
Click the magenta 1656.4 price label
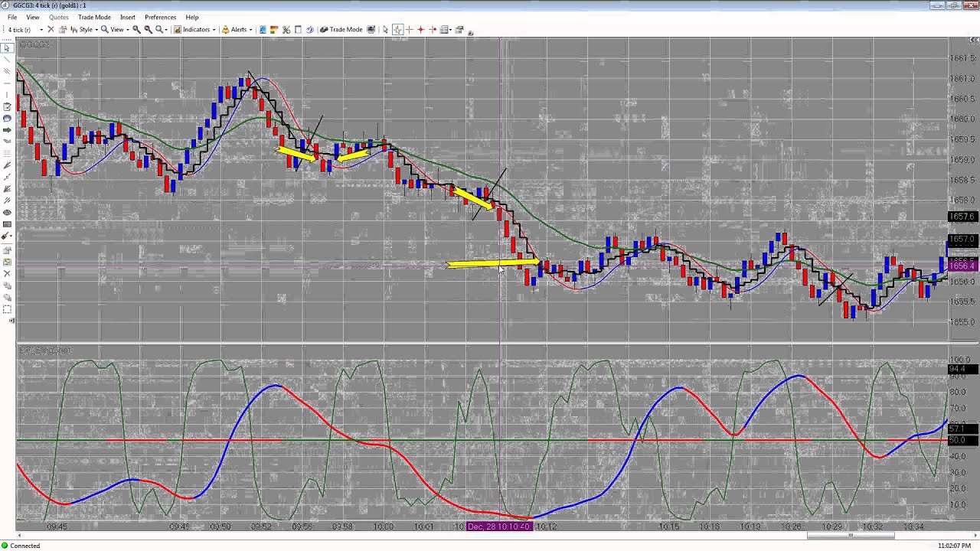click(x=962, y=266)
